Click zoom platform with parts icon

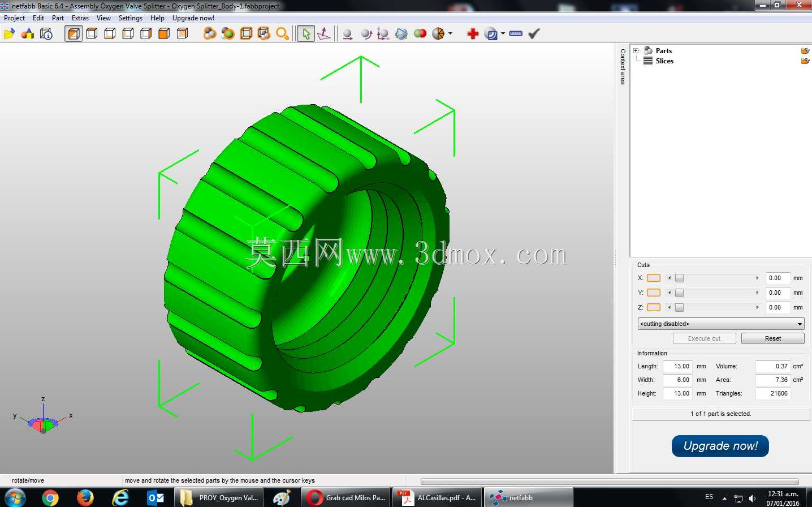coord(264,34)
